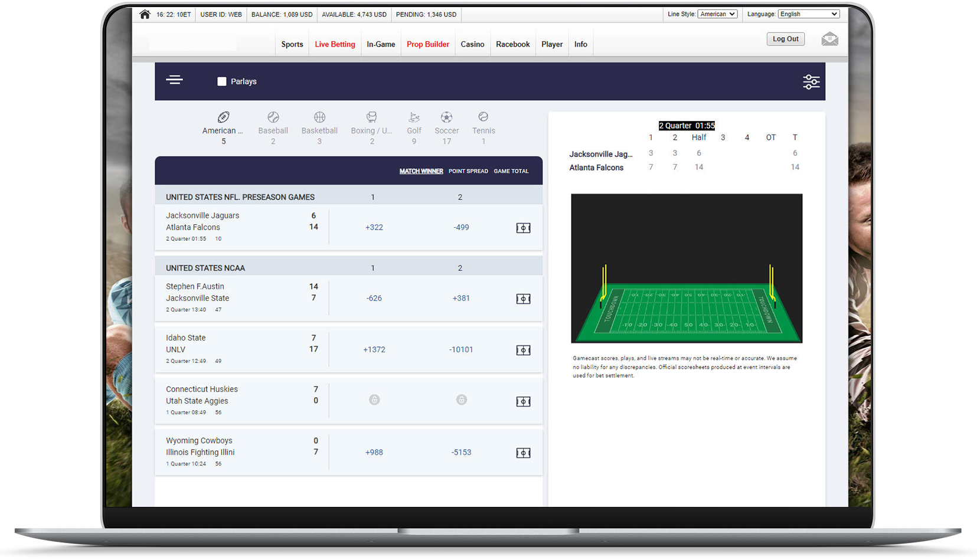The image size is (977, 560).
Task: Click the 2 Quarter 01:55 scoreboard clock
Action: 687,126
